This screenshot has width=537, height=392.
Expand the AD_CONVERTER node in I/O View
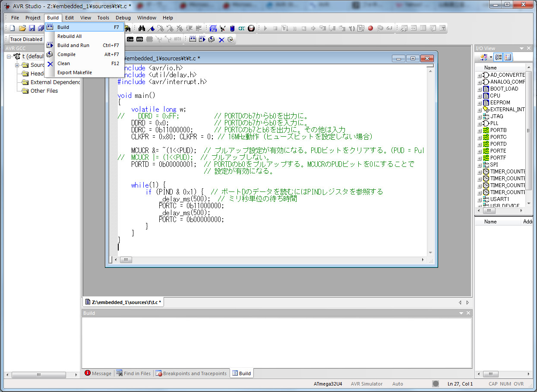(x=480, y=75)
